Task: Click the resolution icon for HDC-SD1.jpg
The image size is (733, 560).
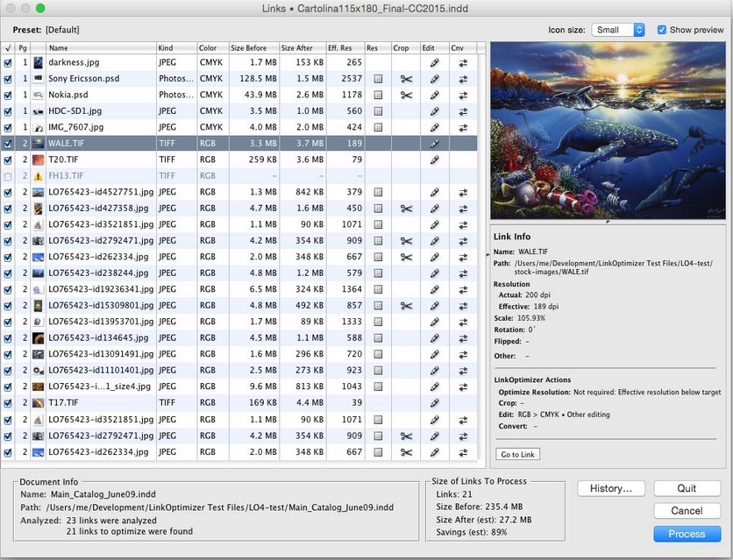Action: click(x=377, y=111)
